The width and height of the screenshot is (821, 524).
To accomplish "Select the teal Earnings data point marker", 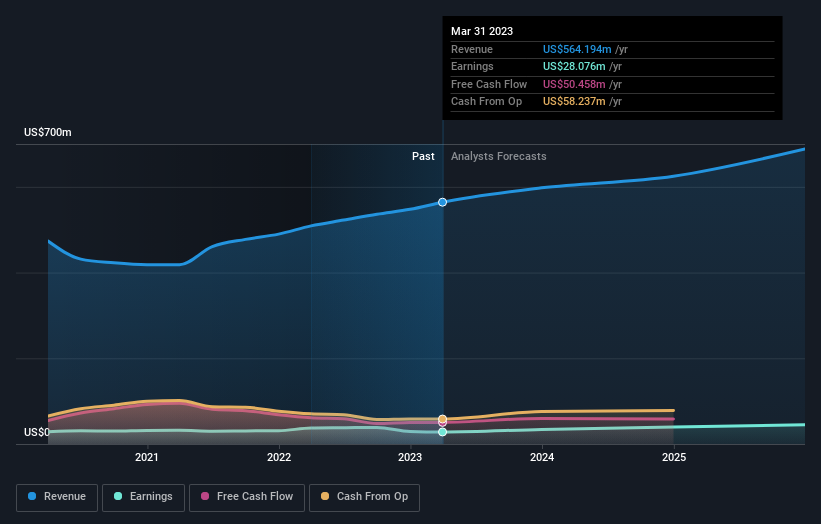I will pyautogui.click(x=442, y=432).
